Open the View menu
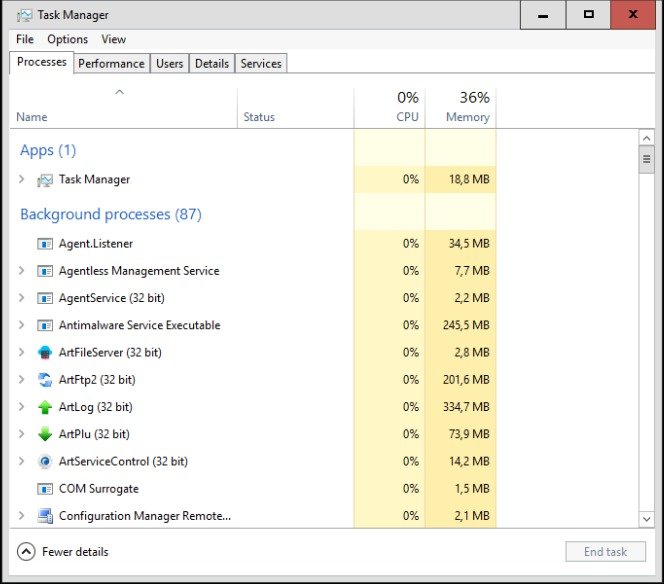Viewport: 664px width, 584px height. [113, 39]
